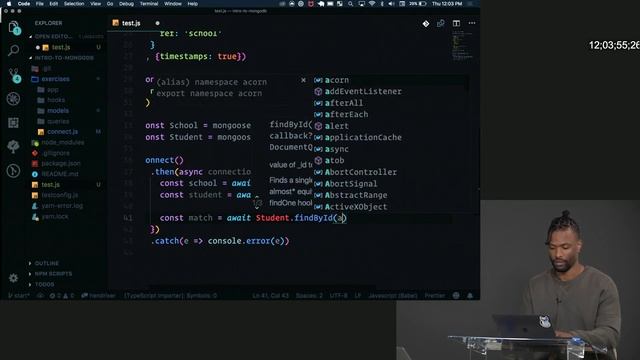Collapse the INTRO-TO-MONGODB project section
The image size is (640, 360).
[62, 58]
